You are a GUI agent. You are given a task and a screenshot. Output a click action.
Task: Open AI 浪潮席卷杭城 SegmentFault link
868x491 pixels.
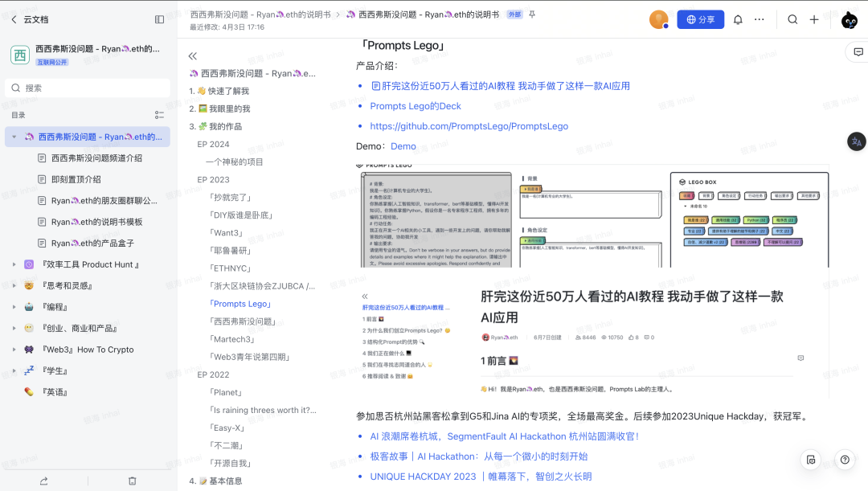(x=504, y=436)
